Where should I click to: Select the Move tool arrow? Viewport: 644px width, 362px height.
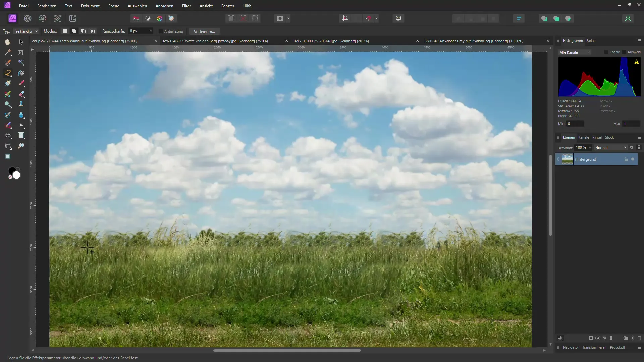tap(21, 42)
